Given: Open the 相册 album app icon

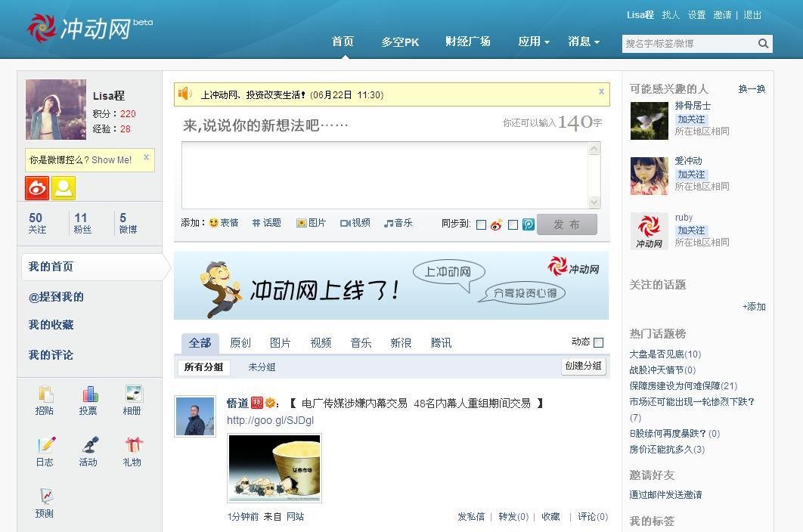Looking at the screenshot, I should tap(134, 393).
